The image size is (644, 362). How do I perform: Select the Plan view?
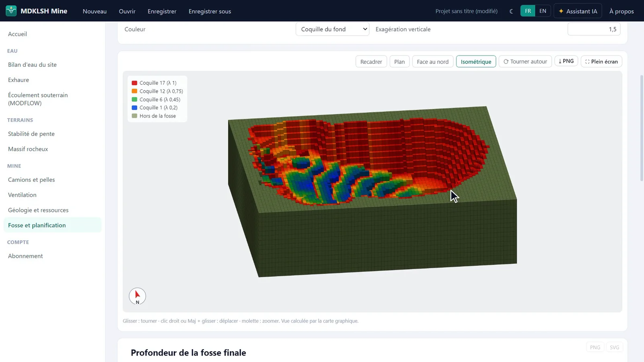399,62
